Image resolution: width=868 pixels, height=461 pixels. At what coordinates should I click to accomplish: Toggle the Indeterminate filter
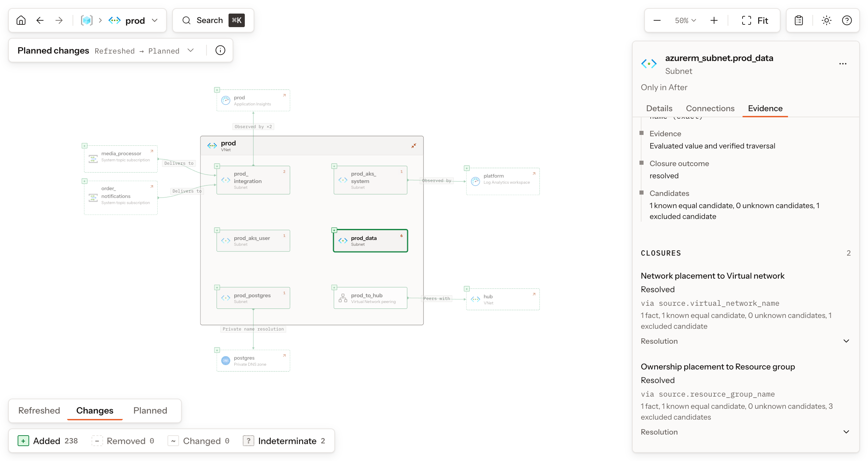coord(284,441)
